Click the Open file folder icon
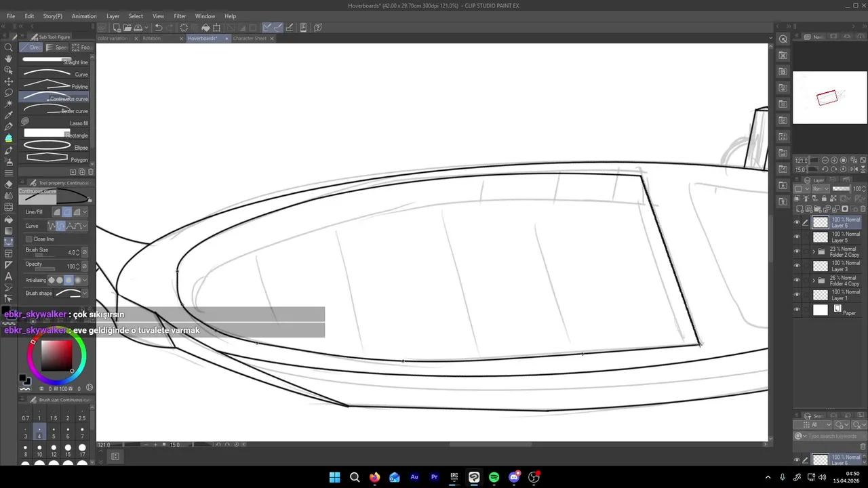868x488 pixels. 127,28
